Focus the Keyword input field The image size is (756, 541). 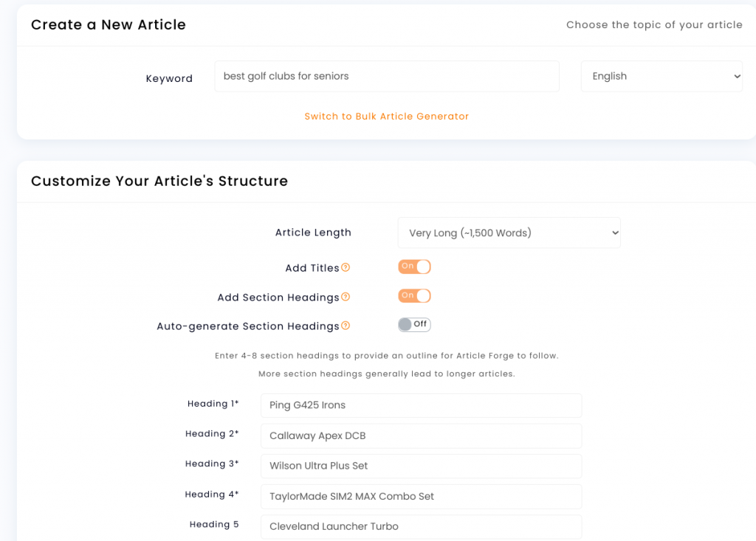tap(387, 76)
